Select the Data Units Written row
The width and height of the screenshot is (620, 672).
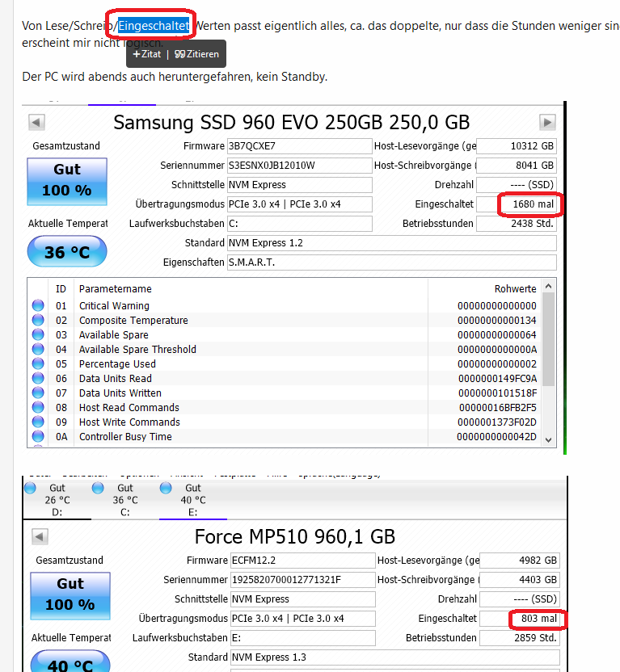tap(285, 393)
